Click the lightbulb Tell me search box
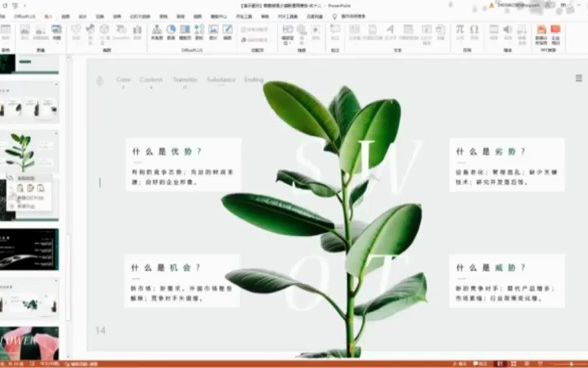This screenshot has width=588, height=368. pyautogui.click(x=350, y=17)
